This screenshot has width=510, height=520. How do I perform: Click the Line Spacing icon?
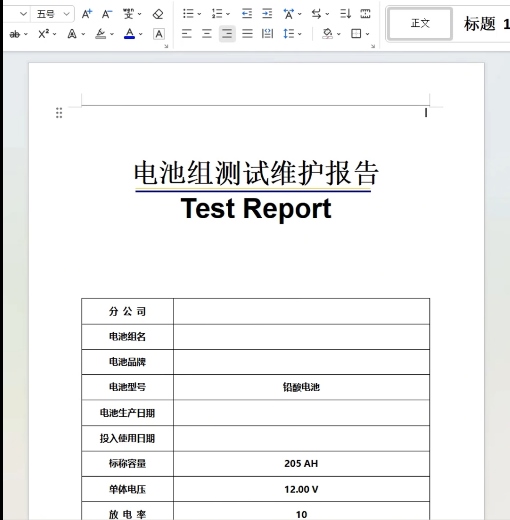point(289,34)
